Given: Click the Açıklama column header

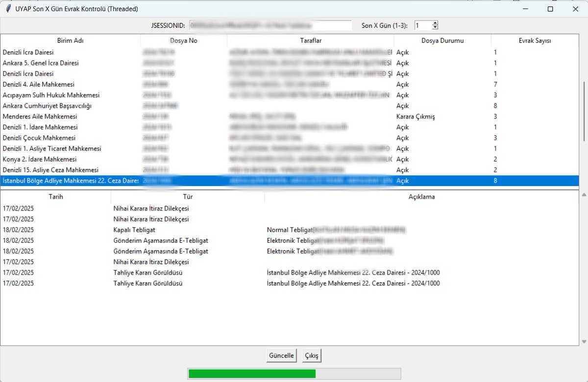Looking at the screenshot, I should (421, 197).
